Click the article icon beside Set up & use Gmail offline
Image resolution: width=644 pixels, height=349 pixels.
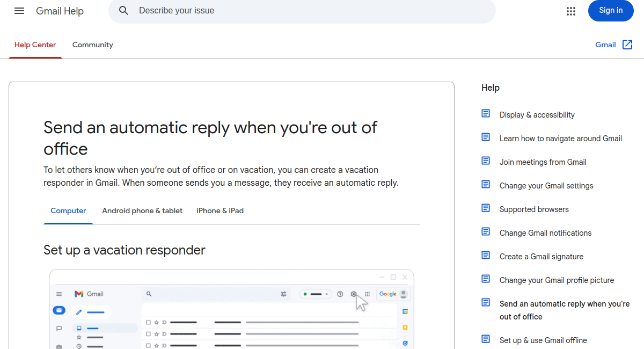(486, 339)
